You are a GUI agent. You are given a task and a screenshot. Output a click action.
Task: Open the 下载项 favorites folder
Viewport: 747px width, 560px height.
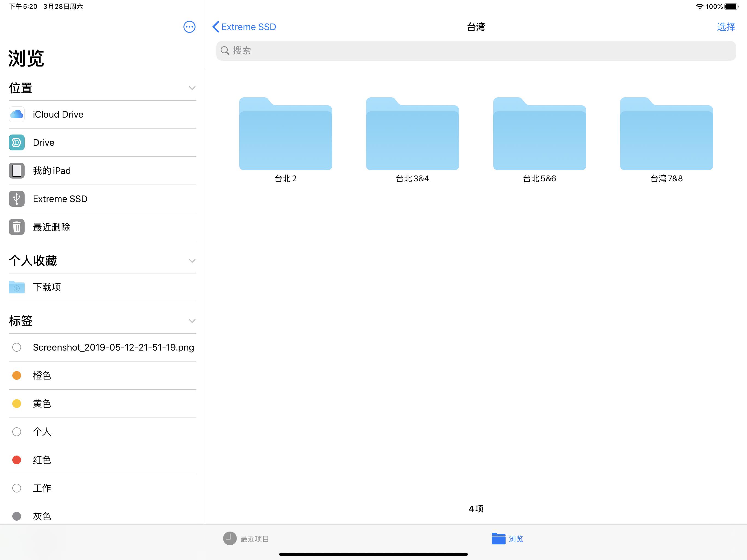(x=47, y=287)
